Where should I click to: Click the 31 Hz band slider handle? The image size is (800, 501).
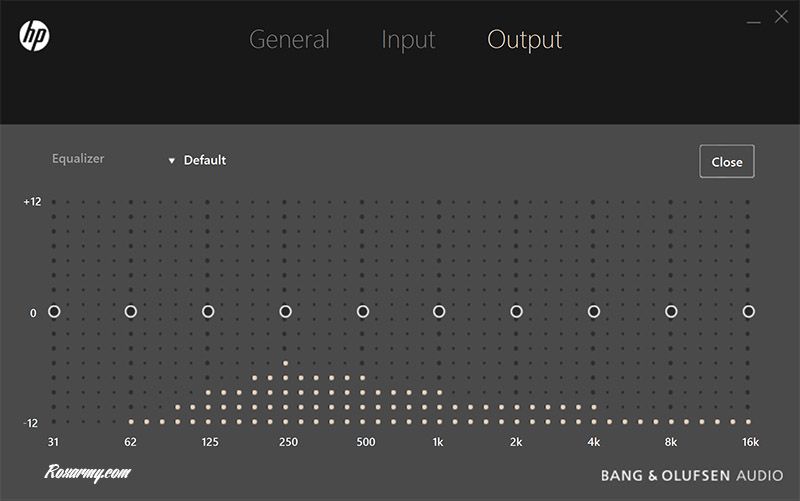[x=54, y=312]
